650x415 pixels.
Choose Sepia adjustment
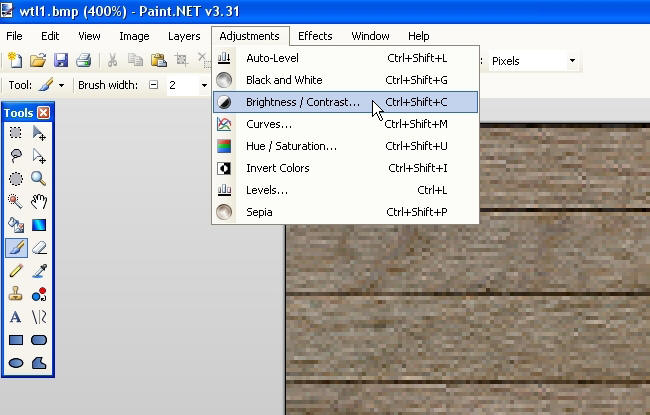point(345,212)
